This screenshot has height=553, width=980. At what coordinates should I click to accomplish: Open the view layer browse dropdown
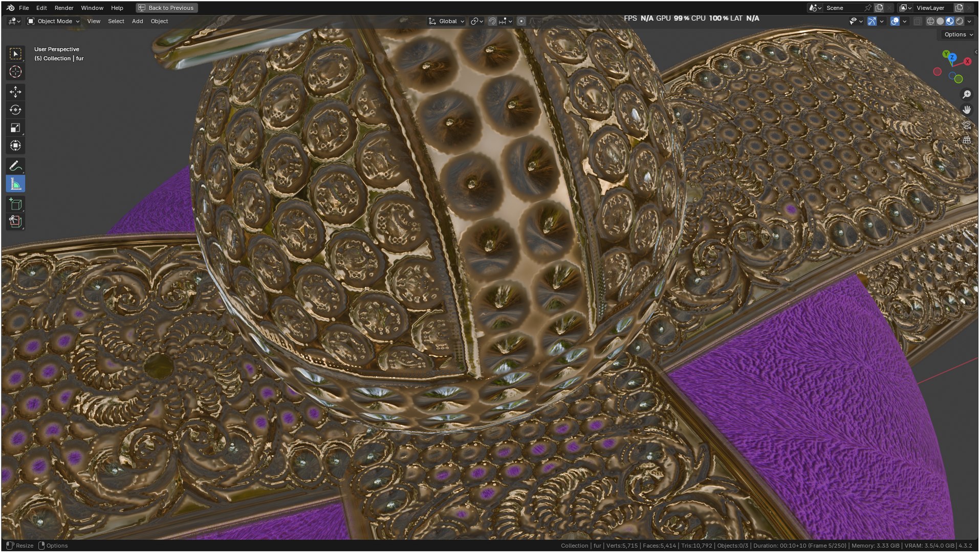click(x=905, y=8)
